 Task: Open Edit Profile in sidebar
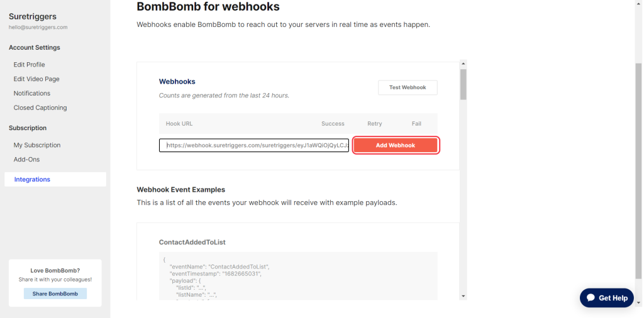click(29, 65)
